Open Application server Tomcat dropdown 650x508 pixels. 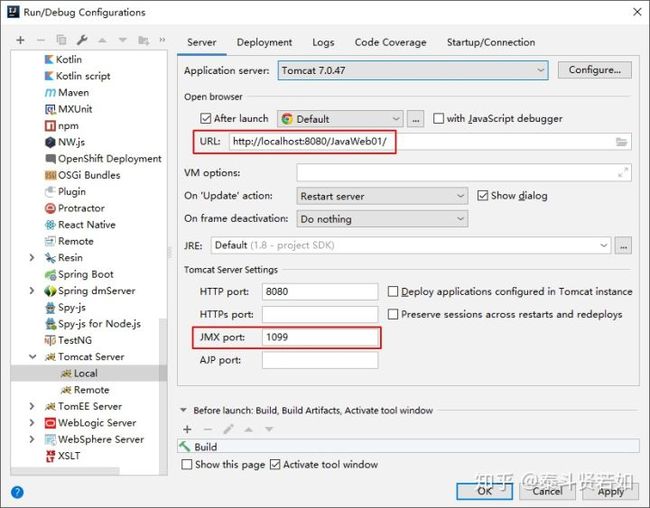(413, 70)
